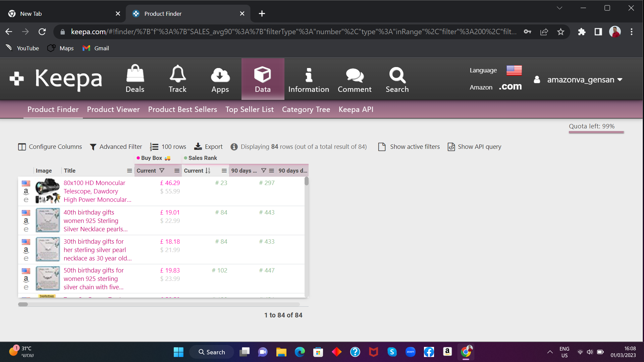Viewport: 644px width, 362px height.
Task: Open the 100 rows selector
Action: click(168, 146)
